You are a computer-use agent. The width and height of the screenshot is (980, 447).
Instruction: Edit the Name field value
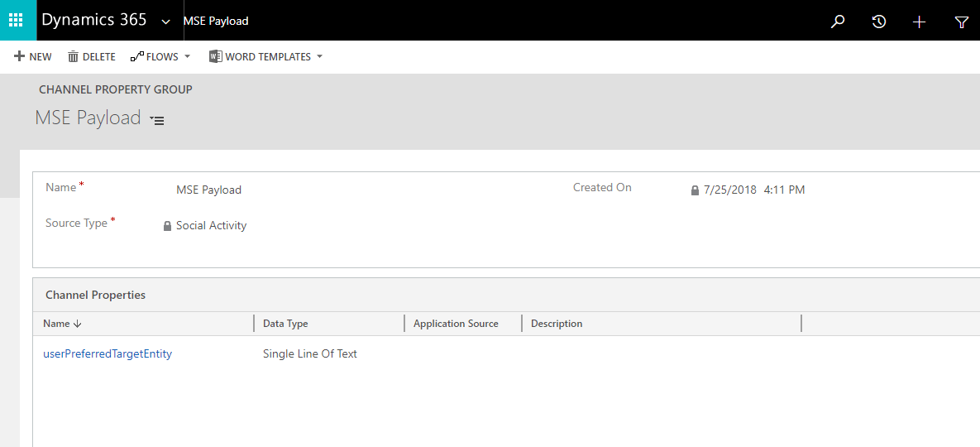(208, 190)
